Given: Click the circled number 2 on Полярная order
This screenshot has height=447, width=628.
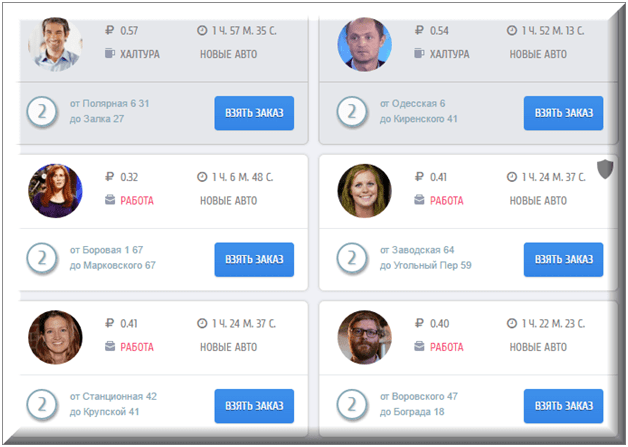Looking at the screenshot, I should coord(42,112).
